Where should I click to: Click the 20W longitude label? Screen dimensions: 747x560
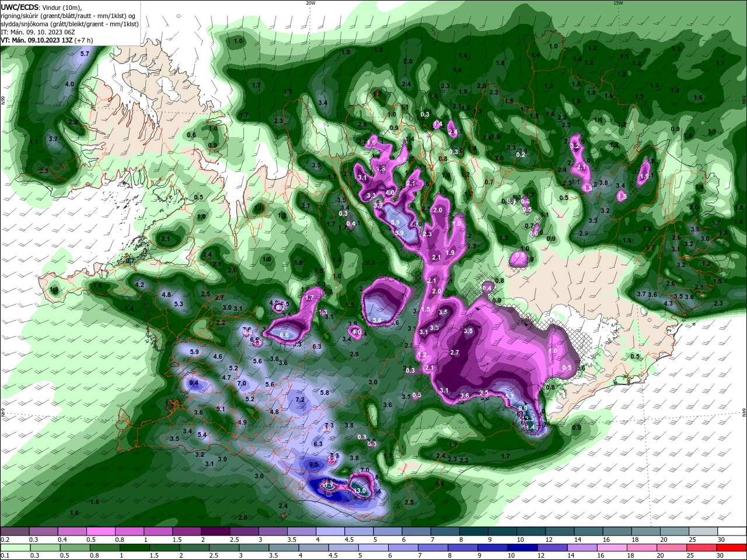(310, 3)
